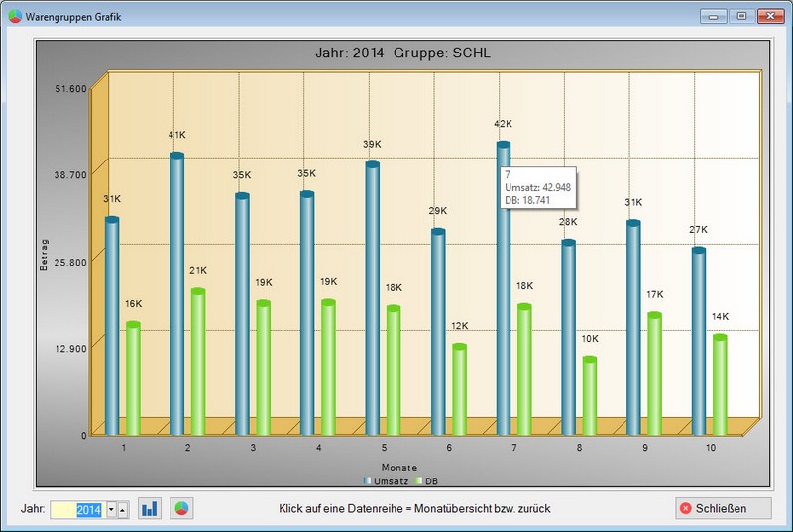
Task: Click the green DB bar for month 8
Action: pyautogui.click(x=590, y=396)
